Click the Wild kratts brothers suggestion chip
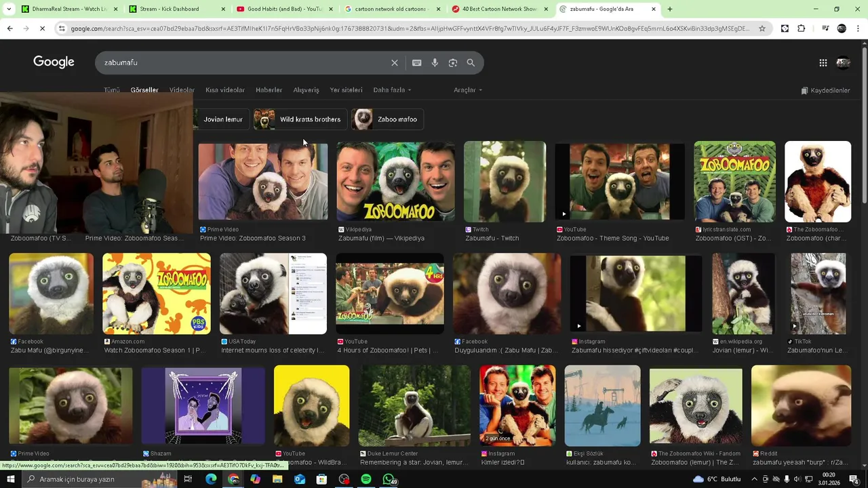This screenshot has height=488, width=868. [x=300, y=119]
